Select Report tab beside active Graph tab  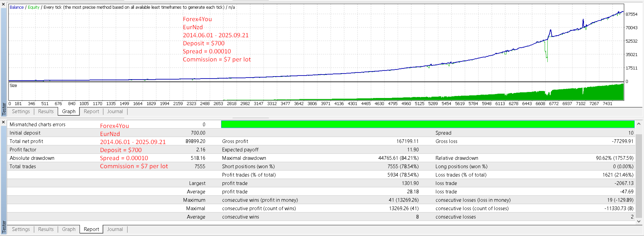(x=91, y=111)
